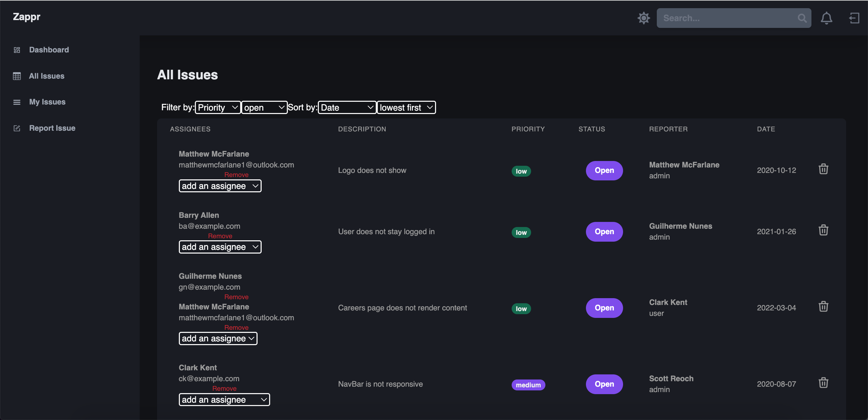Toggle the light/dark theme sun icon
Viewport: 868px width, 420px height.
tap(644, 18)
